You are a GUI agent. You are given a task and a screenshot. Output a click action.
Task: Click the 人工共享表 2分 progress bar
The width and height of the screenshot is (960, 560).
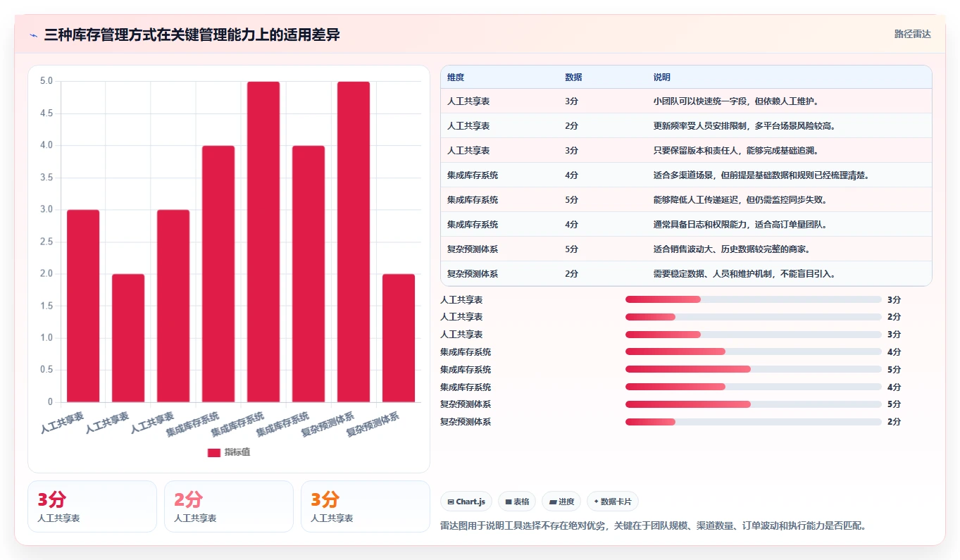click(x=754, y=317)
